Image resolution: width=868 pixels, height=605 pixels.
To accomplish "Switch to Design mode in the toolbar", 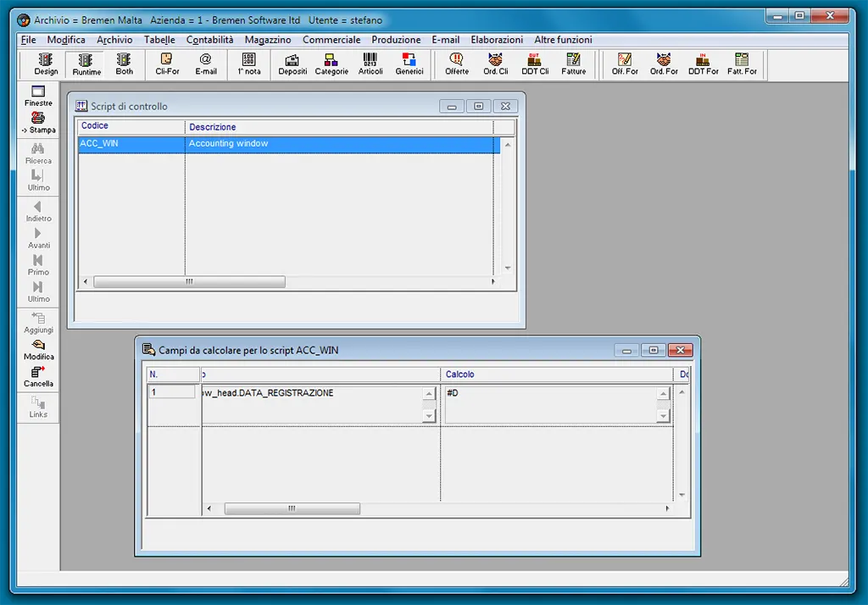I will pyautogui.click(x=46, y=64).
